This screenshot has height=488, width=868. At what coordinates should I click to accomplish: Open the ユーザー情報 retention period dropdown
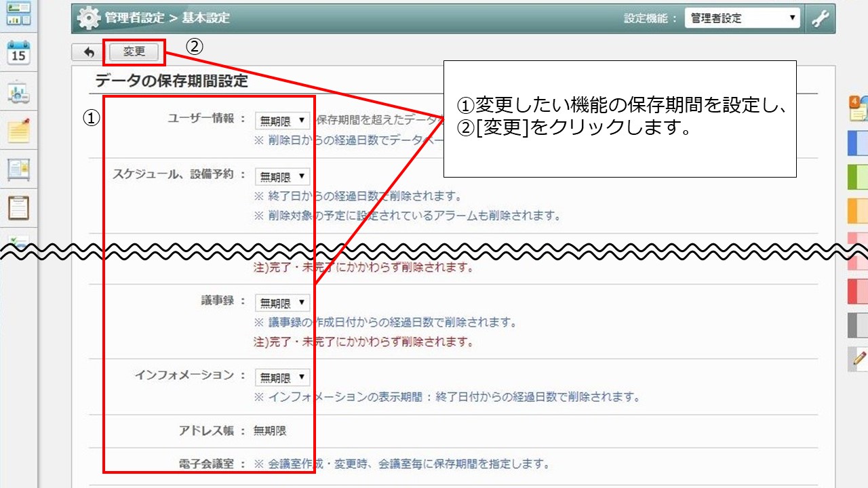point(282,121)
